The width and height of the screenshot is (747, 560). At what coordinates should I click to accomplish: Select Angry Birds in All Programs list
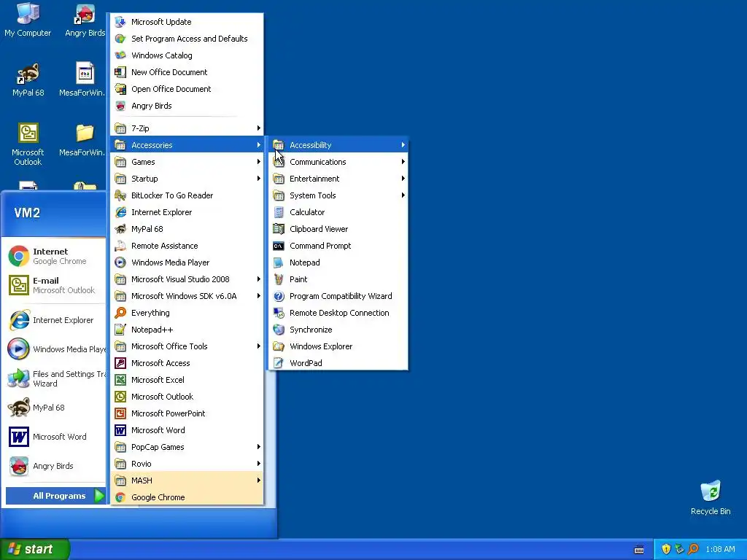187,106
